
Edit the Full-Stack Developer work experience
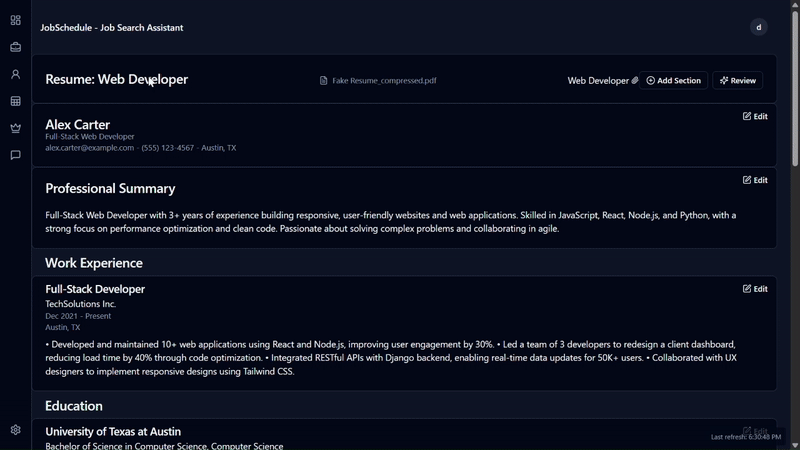(755, 289)
